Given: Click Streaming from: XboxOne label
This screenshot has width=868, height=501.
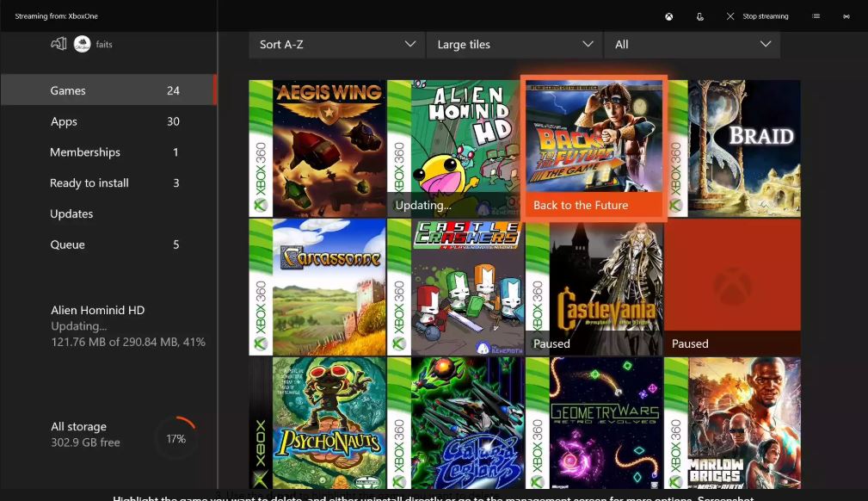Looking at the screenshot, I should pos(57,16).
